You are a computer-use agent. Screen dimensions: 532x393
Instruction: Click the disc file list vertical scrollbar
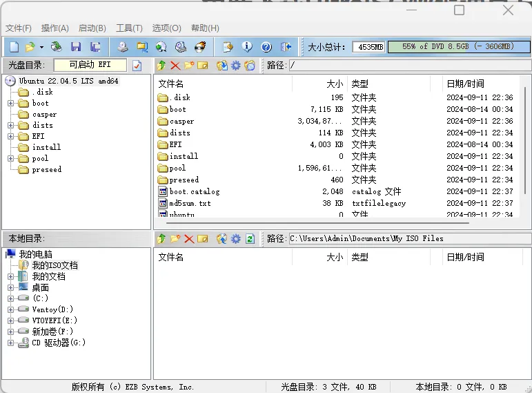525,141
